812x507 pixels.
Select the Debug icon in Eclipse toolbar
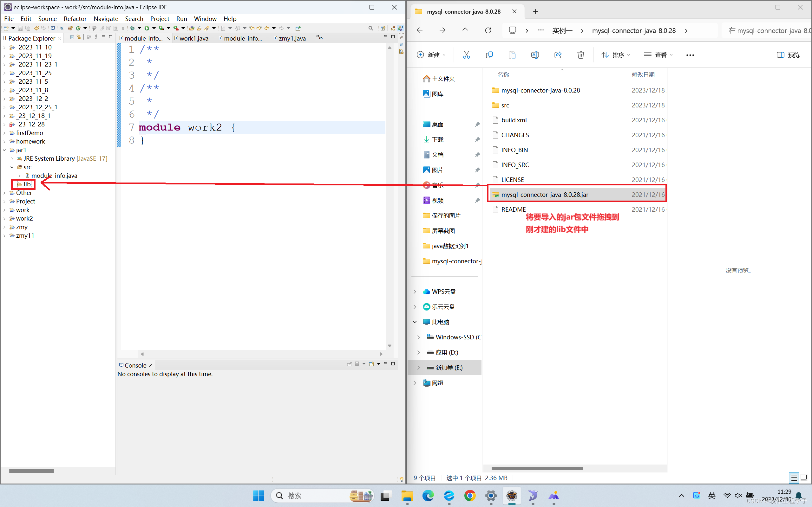point(133,28)
